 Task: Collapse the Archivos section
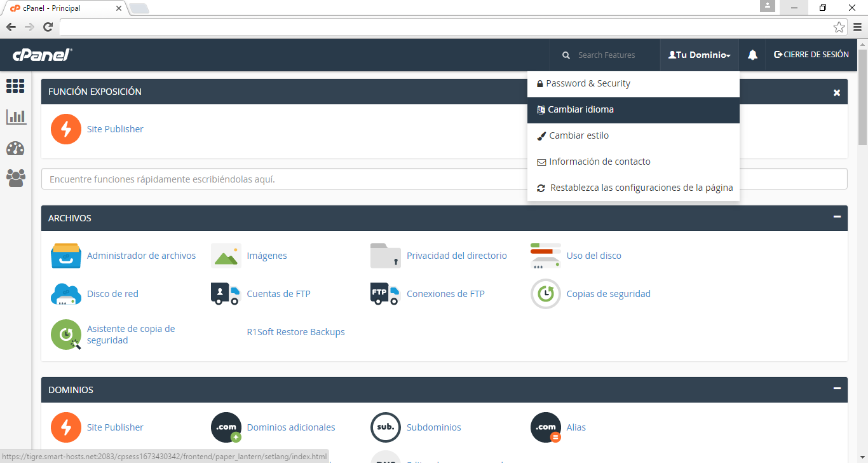click(x=837, y=218)
